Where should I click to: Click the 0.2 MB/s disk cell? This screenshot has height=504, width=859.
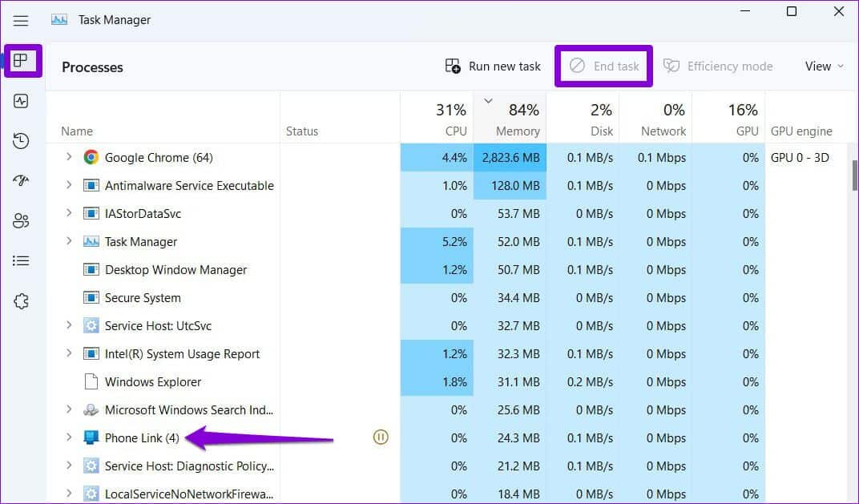point(583,382)
